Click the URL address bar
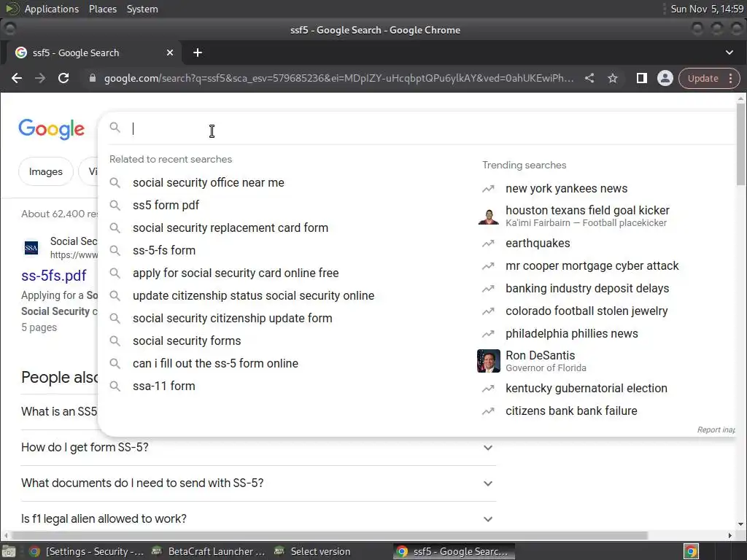This screenshot has height=560, width=747. [339, 78]
